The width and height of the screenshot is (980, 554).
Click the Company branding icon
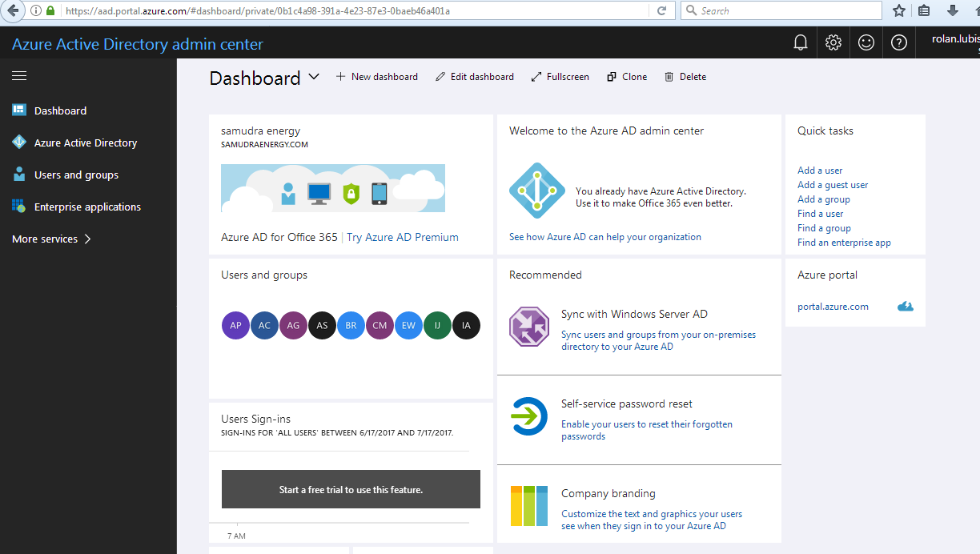tap(528, 506)
